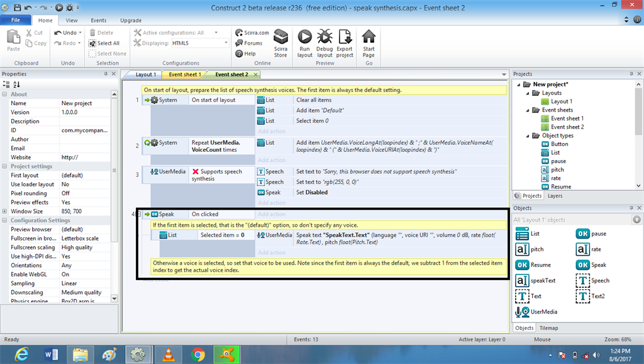
Task: Open the File menu
Action: pyautogui.click(x=16, y=20)
